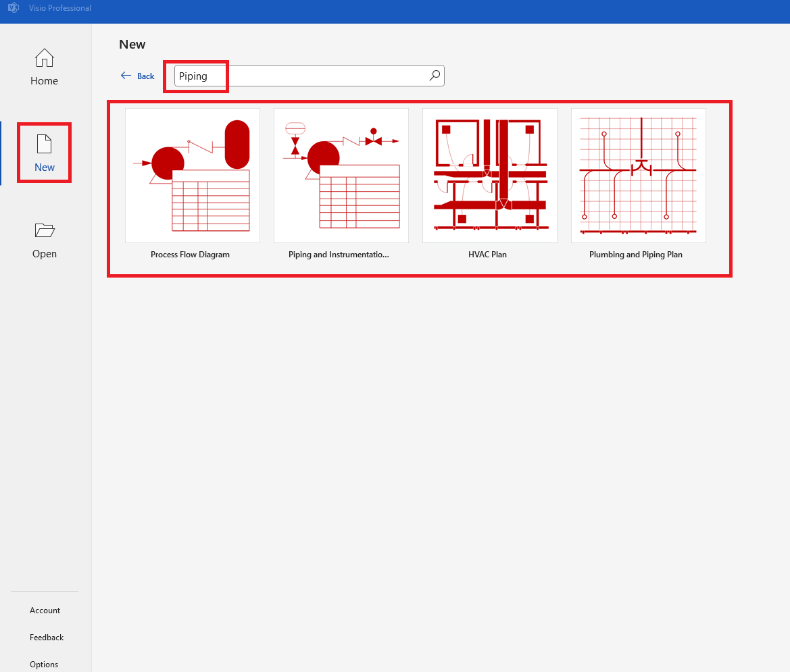Go back using the Back arrow link
Image resolution: width=790 pixels, height=672 pixels.
click(138, 76)
